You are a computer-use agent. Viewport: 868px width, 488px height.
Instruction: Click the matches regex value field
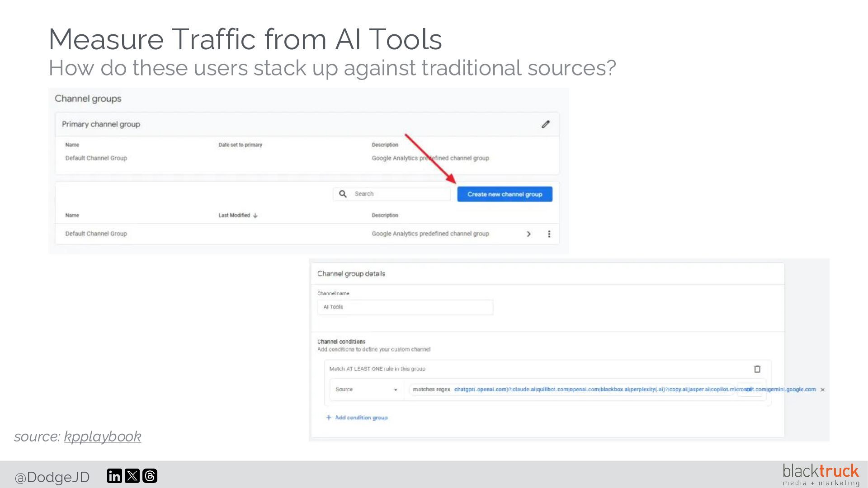588,389
